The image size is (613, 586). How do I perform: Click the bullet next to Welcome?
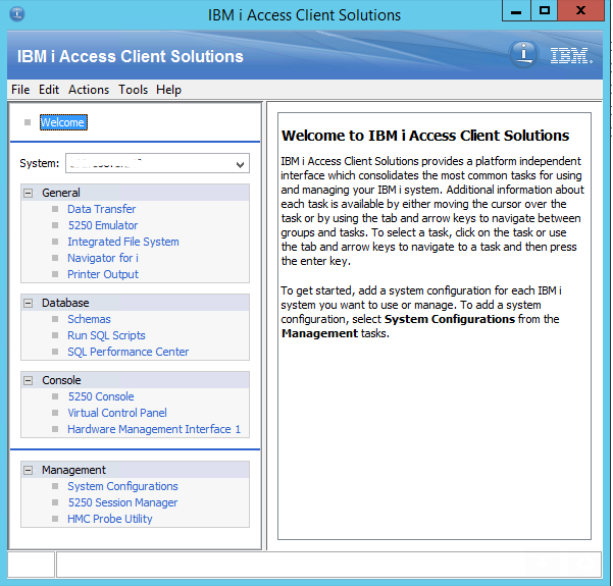27,122
